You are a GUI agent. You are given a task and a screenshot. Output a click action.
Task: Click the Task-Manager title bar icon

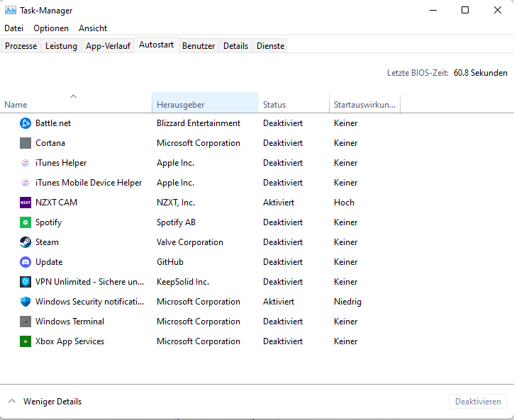(x=11, y=10)
